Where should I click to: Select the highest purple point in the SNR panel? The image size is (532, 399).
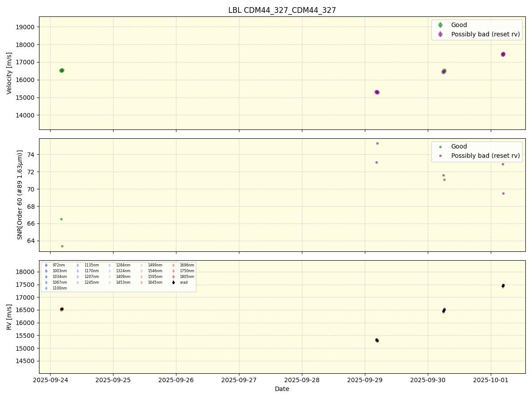click(x=377, y=143)
